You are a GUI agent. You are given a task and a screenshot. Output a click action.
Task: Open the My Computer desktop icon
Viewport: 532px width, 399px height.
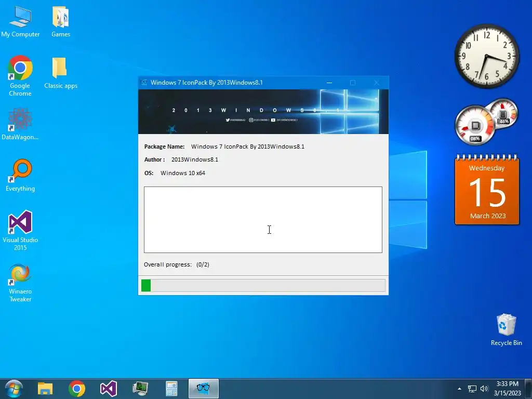pos(20,21)
